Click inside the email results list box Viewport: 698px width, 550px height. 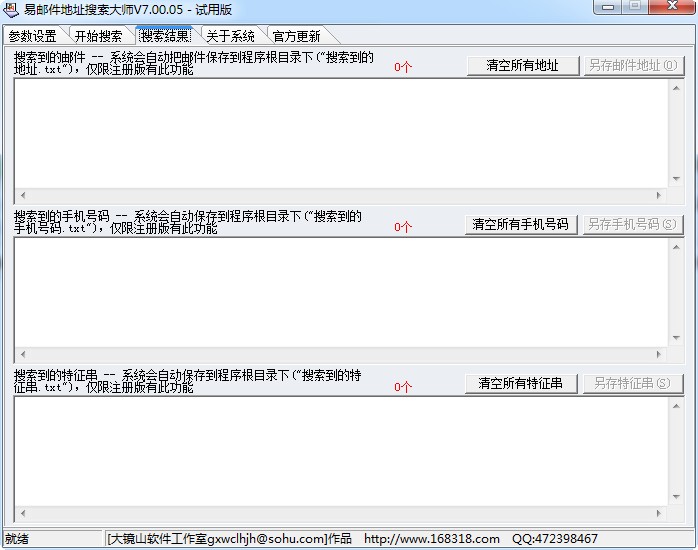click(x=341, y=133)
